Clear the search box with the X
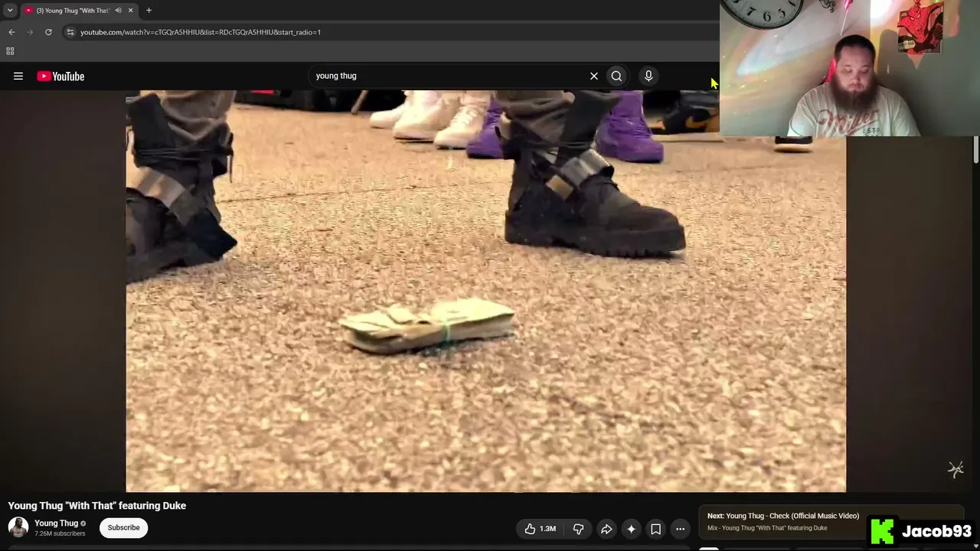This screenshot has width=980, height=551. point(593,76)
